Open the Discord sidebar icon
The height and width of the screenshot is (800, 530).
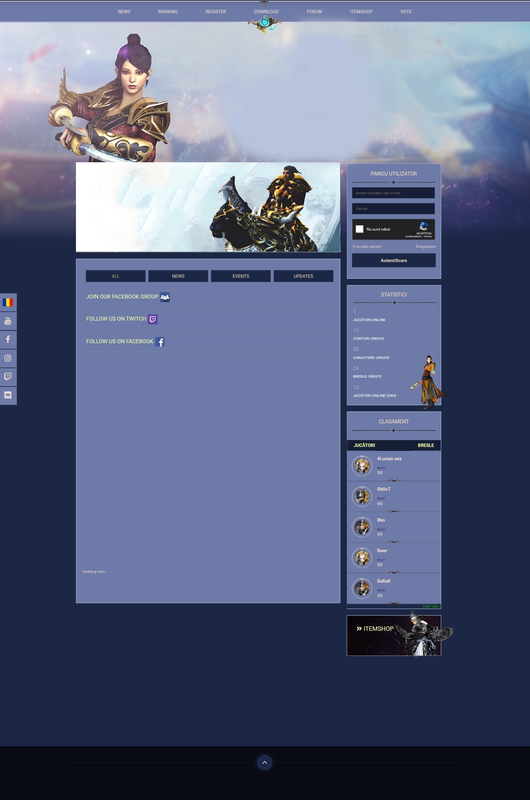point(8,395)
